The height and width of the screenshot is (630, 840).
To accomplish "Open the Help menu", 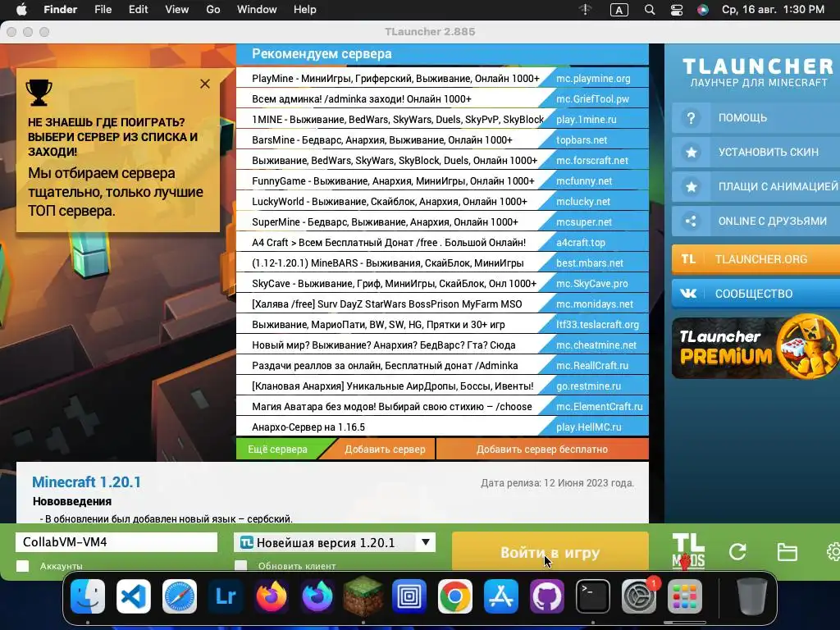I will coord(305,10).
